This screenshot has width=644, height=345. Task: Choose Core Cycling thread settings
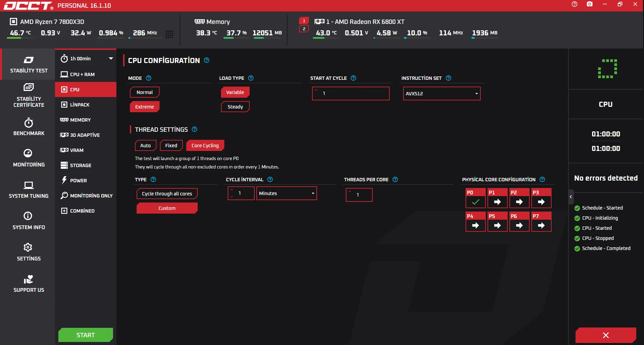pos(205,146)
